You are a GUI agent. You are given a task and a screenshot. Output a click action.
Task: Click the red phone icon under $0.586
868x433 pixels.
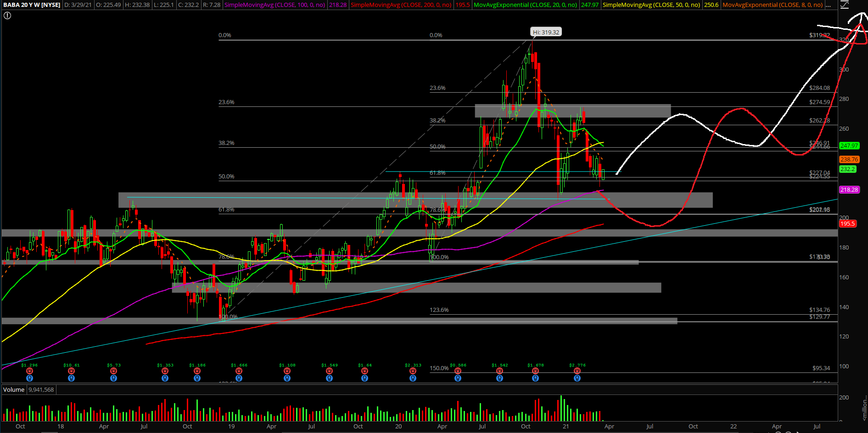coord(458,371)
